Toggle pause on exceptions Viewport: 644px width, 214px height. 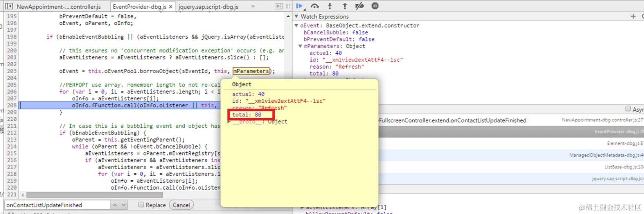pyautogui.click(x=375, y=6)
